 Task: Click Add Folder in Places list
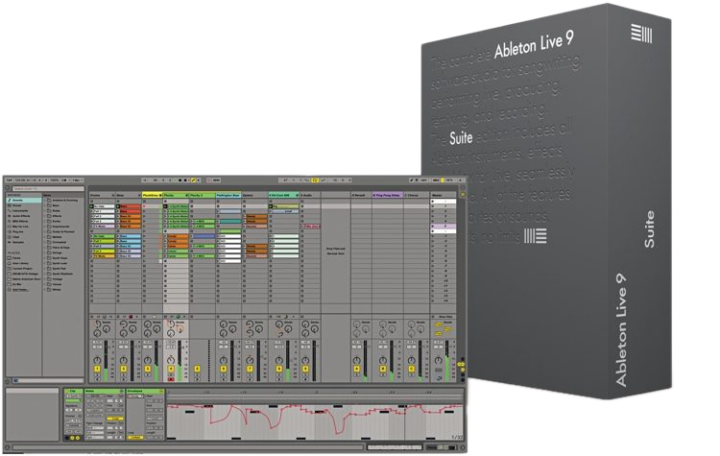tap(21, 290)
